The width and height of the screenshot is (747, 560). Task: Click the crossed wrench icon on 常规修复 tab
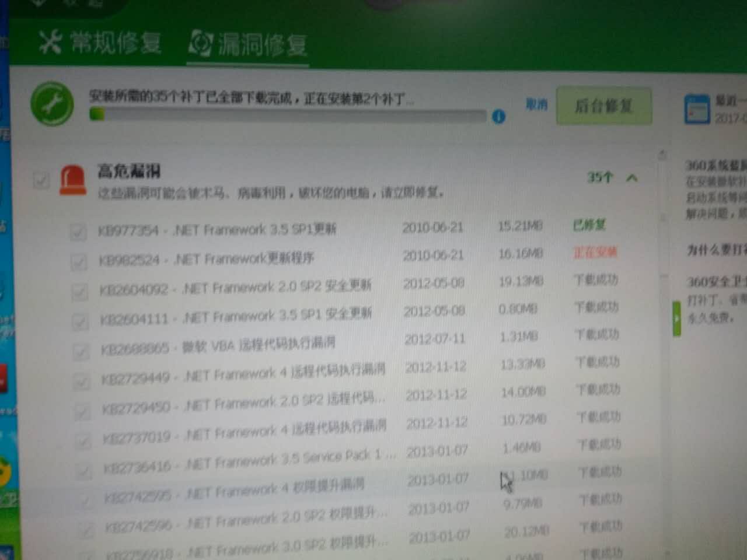[x=51, y=41]
